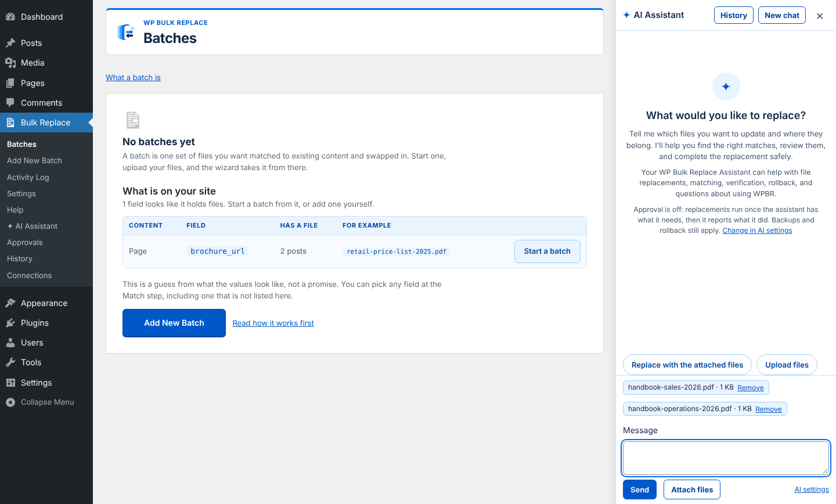Focus the Message text box
This screenshot has height=504, width=836.
[726, 458]
